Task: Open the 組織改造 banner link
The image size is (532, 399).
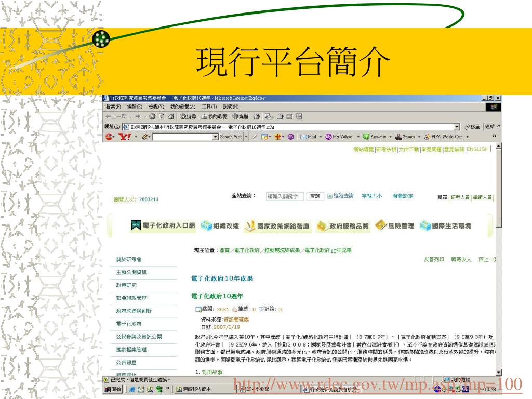Action: [x=220, y=226]
